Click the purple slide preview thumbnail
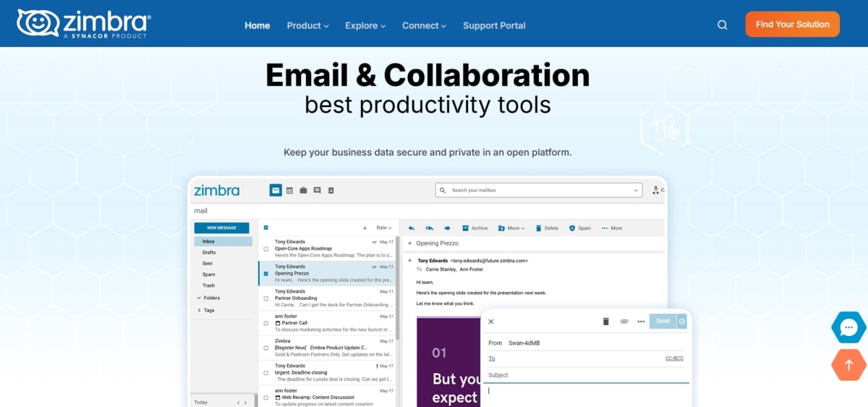Image resolution: width=868 pixels, height=407 pixels. 448,362
